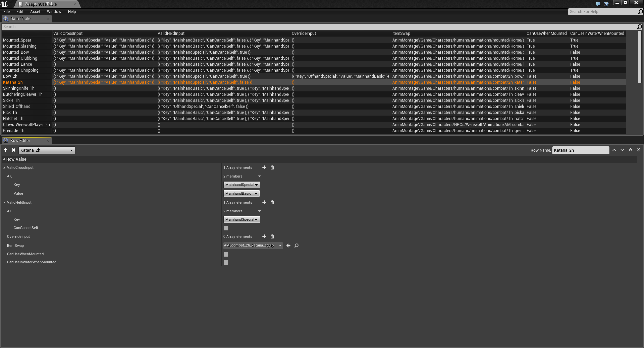Image resolution: width=644 pixels, height=348 pixels.
Task: Open ValidCrossInput Value MainhandBasic dropdown
Action: click(241, 193)
